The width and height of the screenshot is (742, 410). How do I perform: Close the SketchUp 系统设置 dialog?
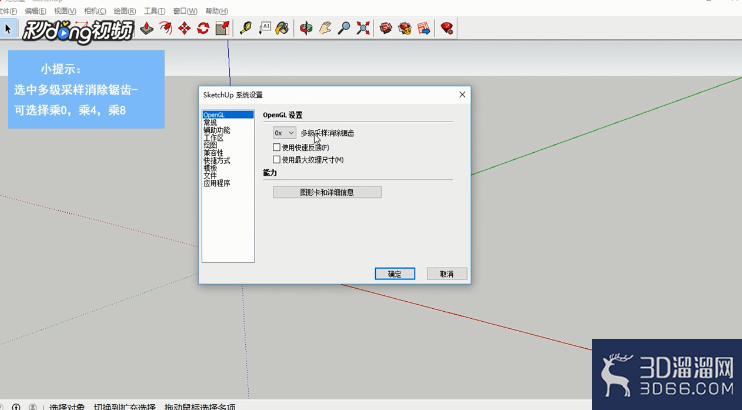(462, 95)
